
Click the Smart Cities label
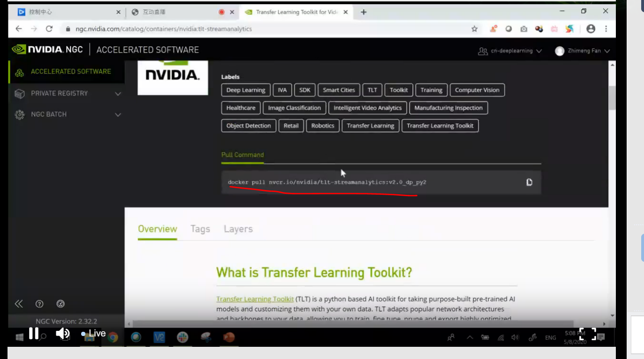pyautogui.click(x=339, y=90)
